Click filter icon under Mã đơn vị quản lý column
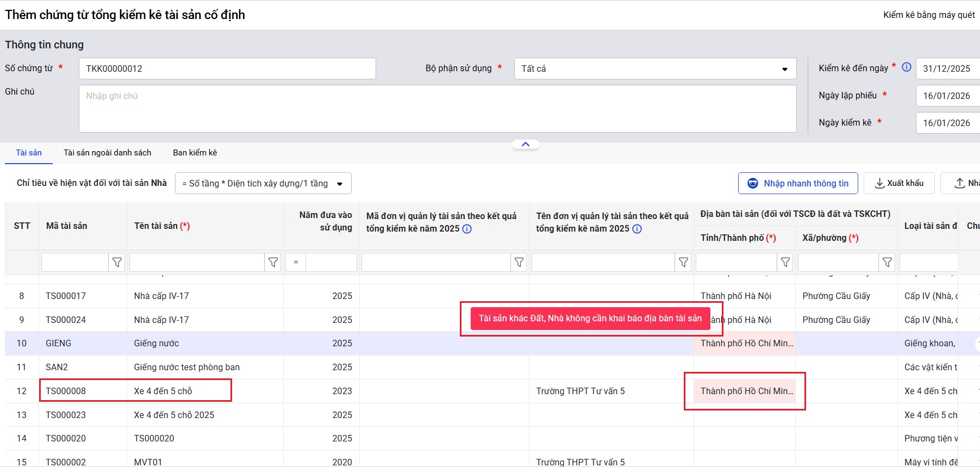The image size is (980, 467). point(519,263)
